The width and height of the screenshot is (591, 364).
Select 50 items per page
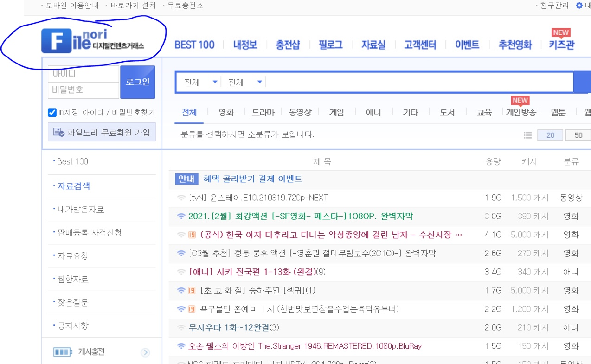(578, 135)
